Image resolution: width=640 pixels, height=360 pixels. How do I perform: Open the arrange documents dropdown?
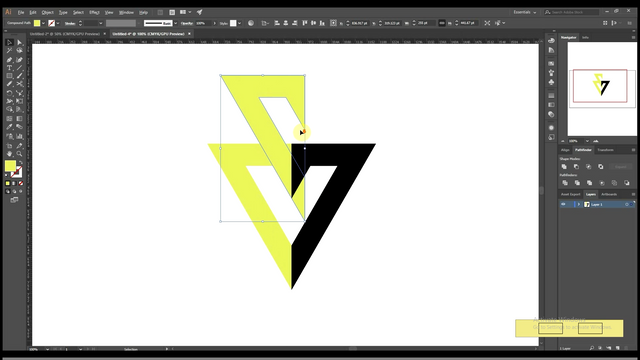[x=184, y=12]
